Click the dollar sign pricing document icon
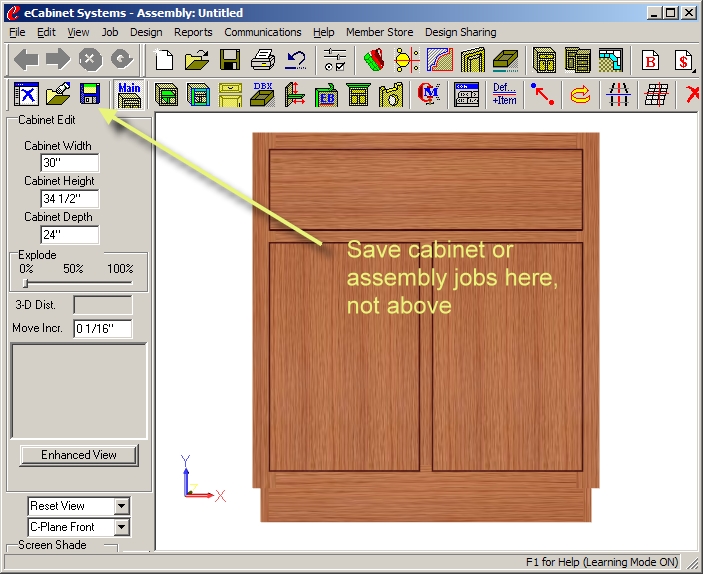The image size is (703, 574). (x=683, y=60)
